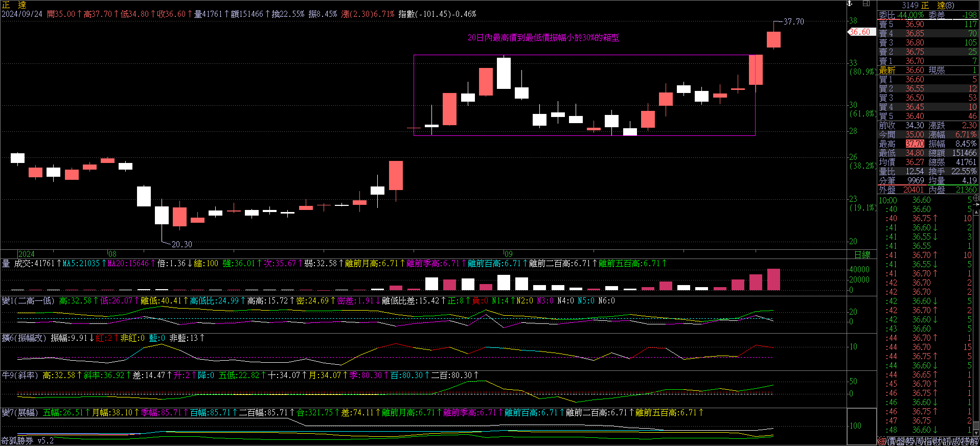Switch to the 盤 tab
Viewport: 980px width, 446px height.
coord(900,441)
